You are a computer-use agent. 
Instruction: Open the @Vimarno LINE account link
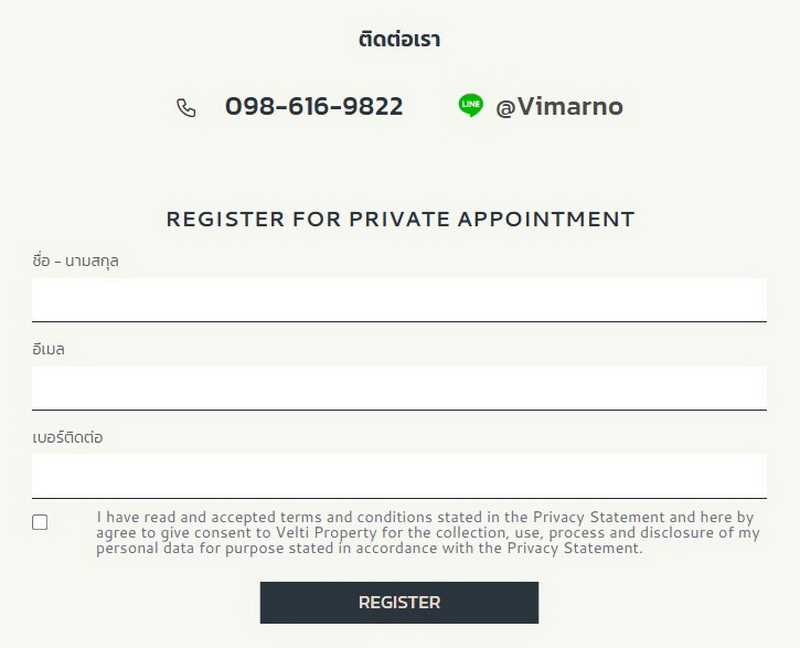point(559,107)
